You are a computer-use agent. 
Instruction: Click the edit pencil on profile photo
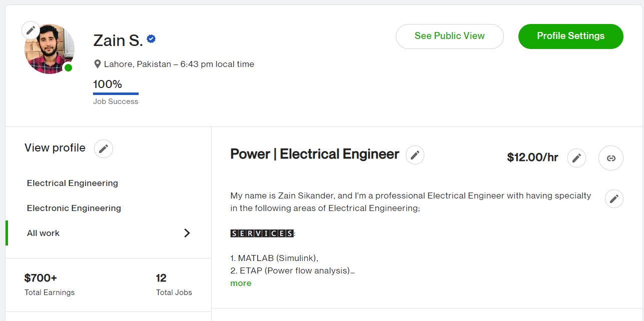pos(31,30)
